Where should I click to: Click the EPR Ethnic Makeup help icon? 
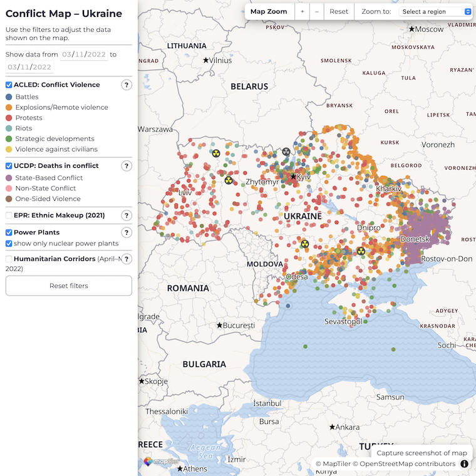coord(127,215)
